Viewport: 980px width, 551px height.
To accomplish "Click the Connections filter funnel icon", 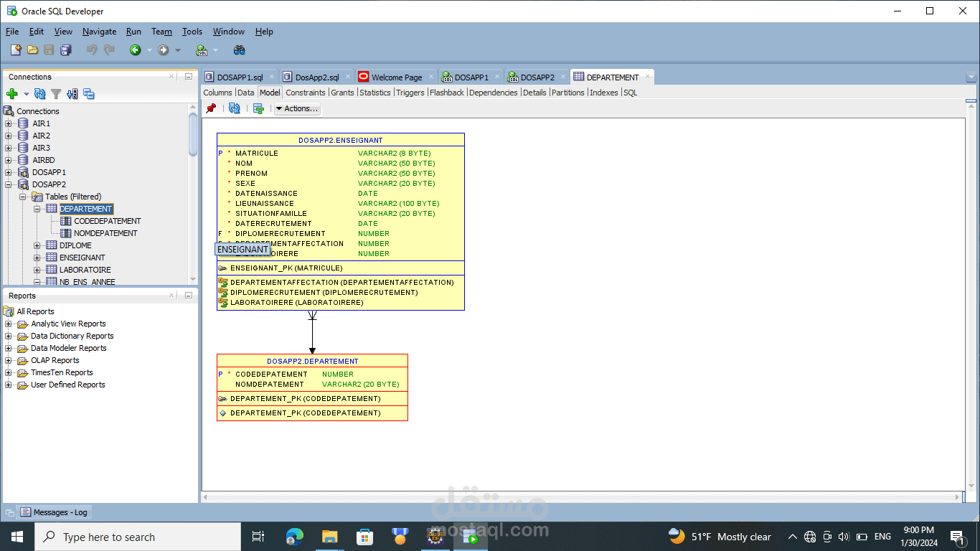I will point(56,94).
